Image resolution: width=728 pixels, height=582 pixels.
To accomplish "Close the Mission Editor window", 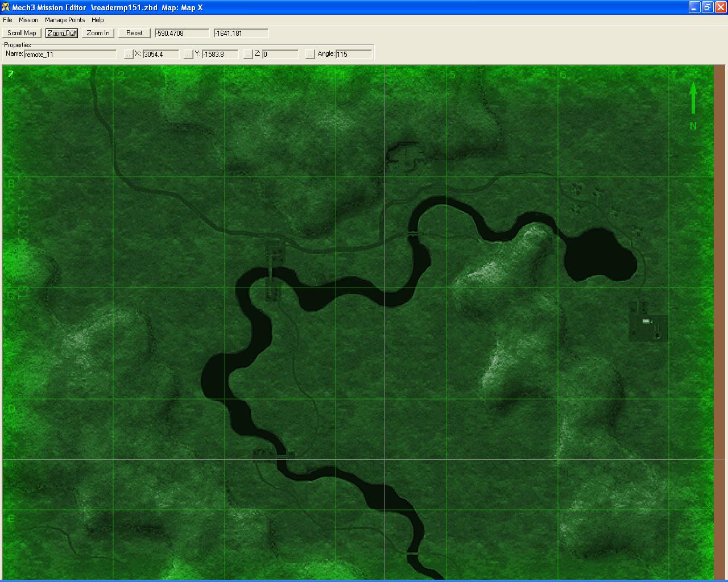I will (x=720, y=7).
